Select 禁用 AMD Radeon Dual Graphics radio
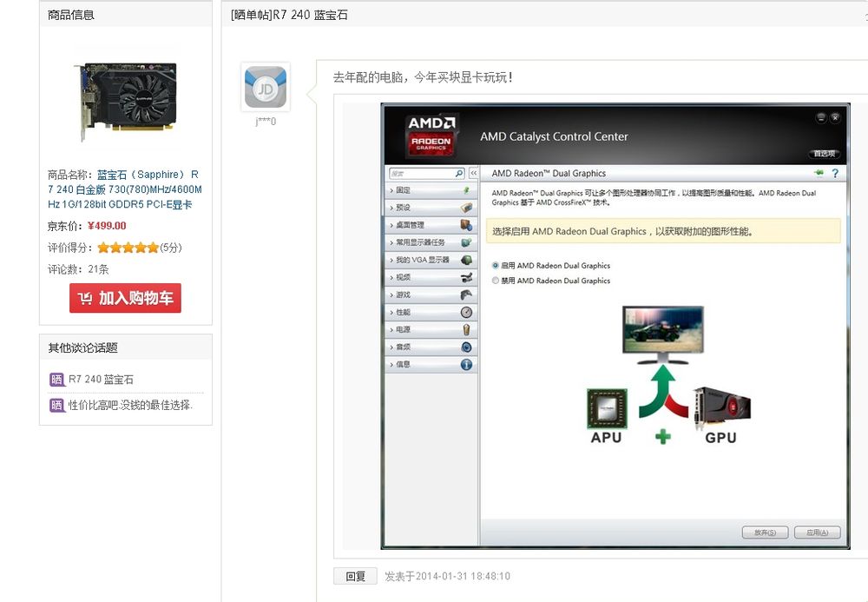Image resolution: width=868 pixels, height=602 pixels. (496, 281)
